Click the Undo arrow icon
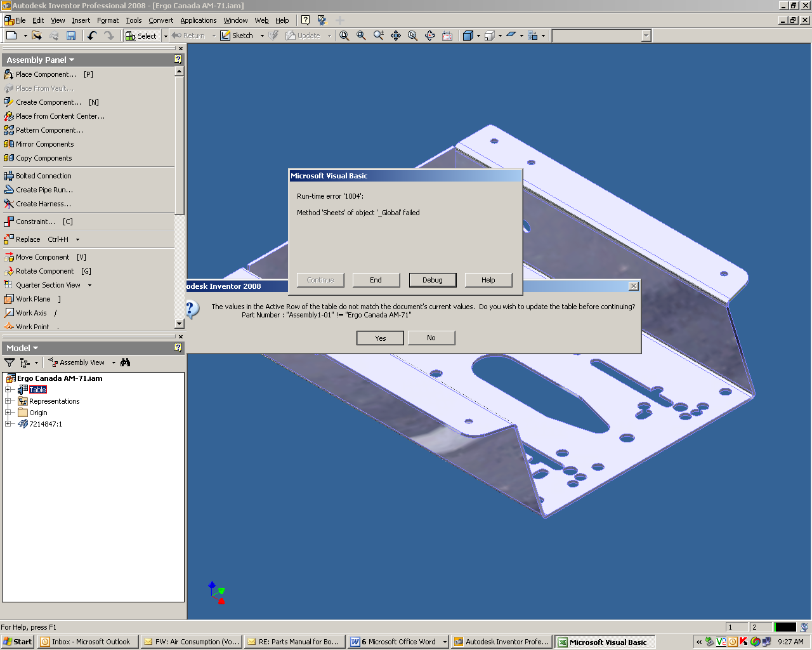The image size is (812, 650). [92, 36]
